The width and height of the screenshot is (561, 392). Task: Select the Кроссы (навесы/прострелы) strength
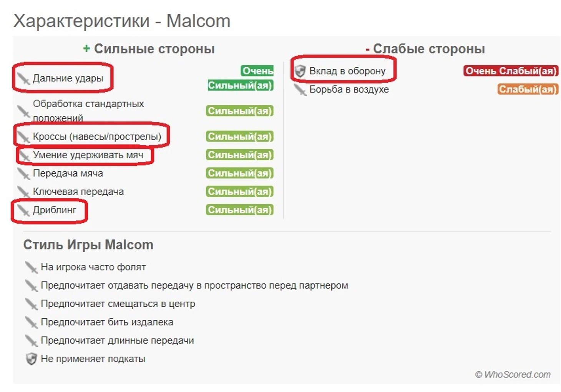[97, 136]
